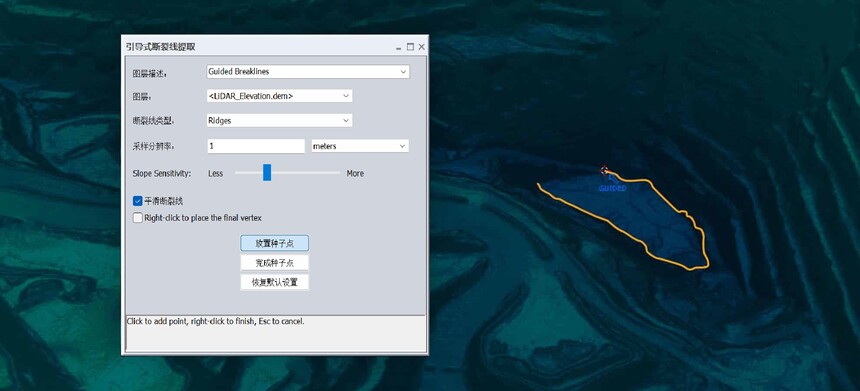Click the More label beside the slider
860x391 pixels.
[x=355, y=173]
